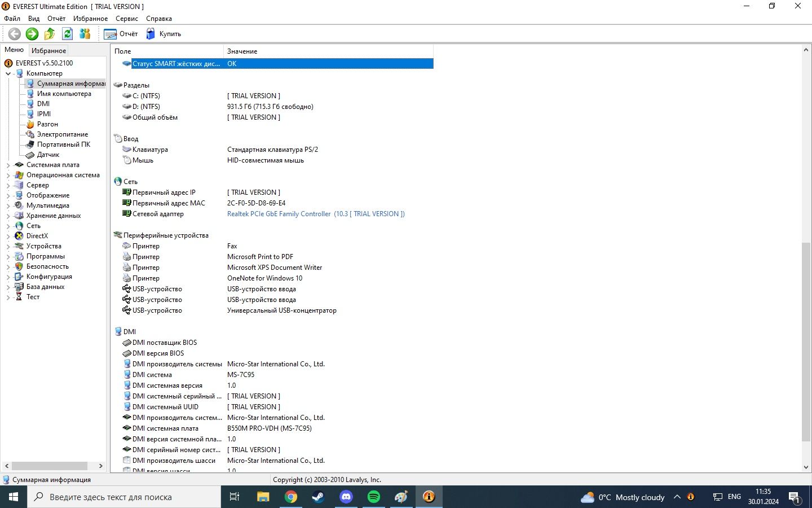Expand the Хранение данных node

[8, 216]
